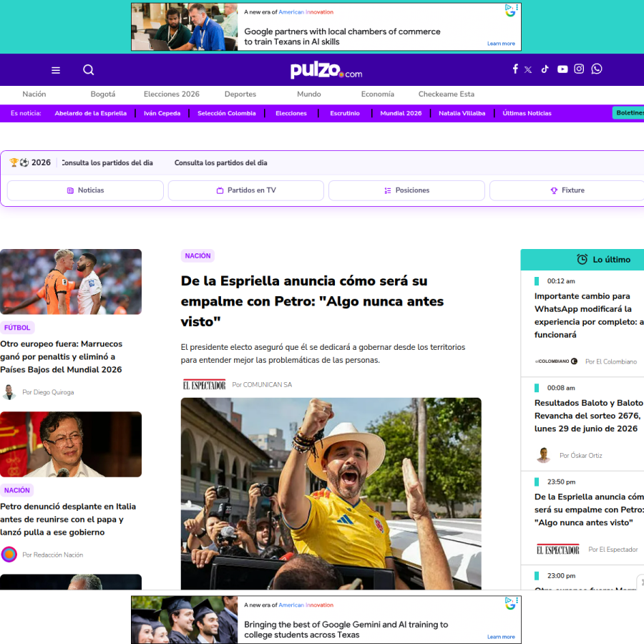
Task: Click Por Redacción Nación byline
Action: 52,555
